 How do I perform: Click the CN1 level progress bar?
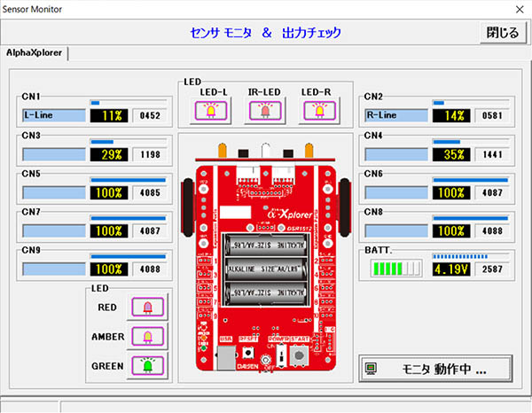click(x=129, y=103)
